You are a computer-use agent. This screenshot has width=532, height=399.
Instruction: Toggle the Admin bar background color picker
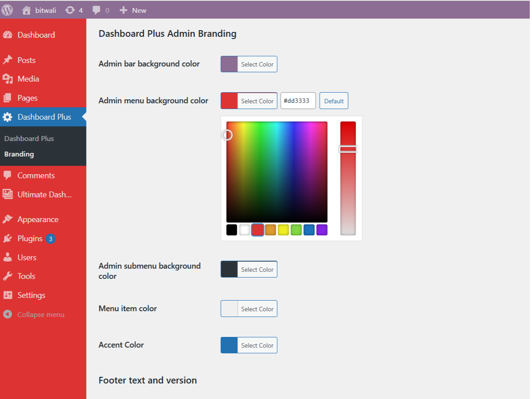(x=249, y=64)
